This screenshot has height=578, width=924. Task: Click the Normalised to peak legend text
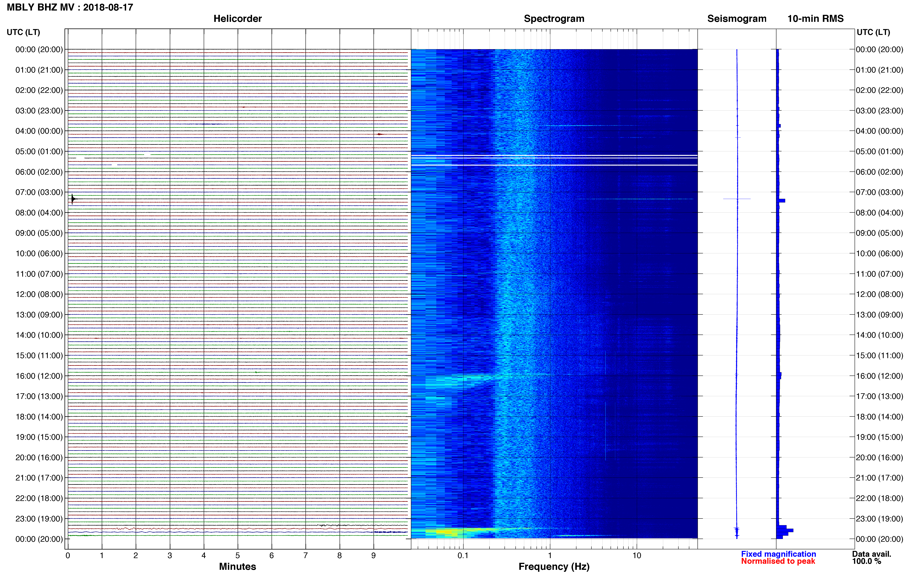(778, 561)
